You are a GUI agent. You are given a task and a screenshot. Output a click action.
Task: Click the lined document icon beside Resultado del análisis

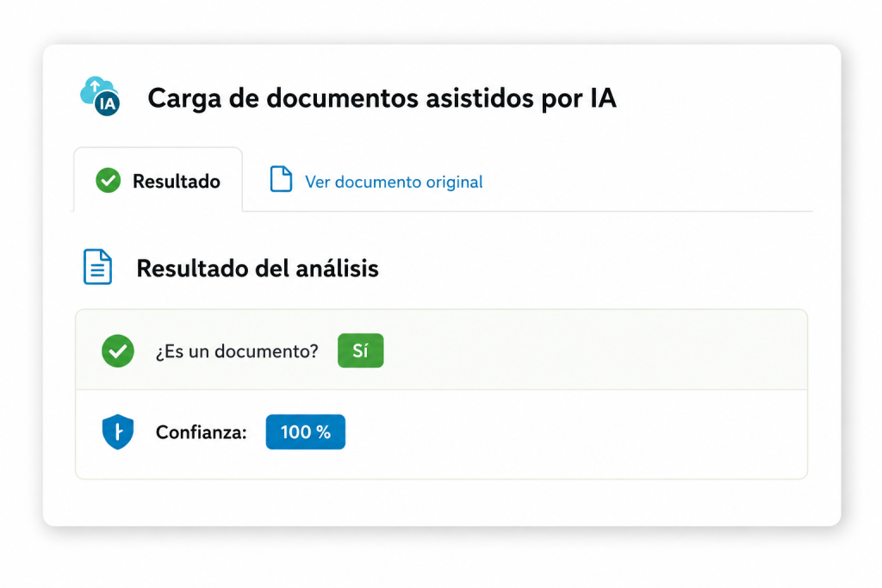pos(98,267)
